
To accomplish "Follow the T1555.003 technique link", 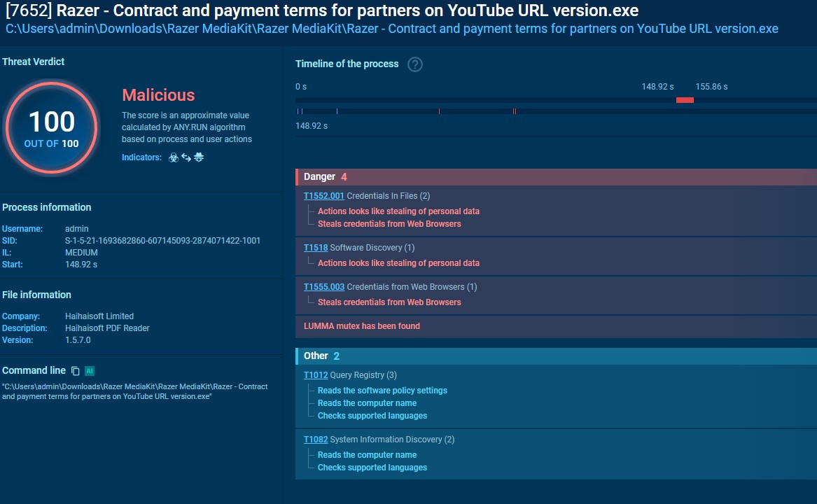I will click(324, 287).
